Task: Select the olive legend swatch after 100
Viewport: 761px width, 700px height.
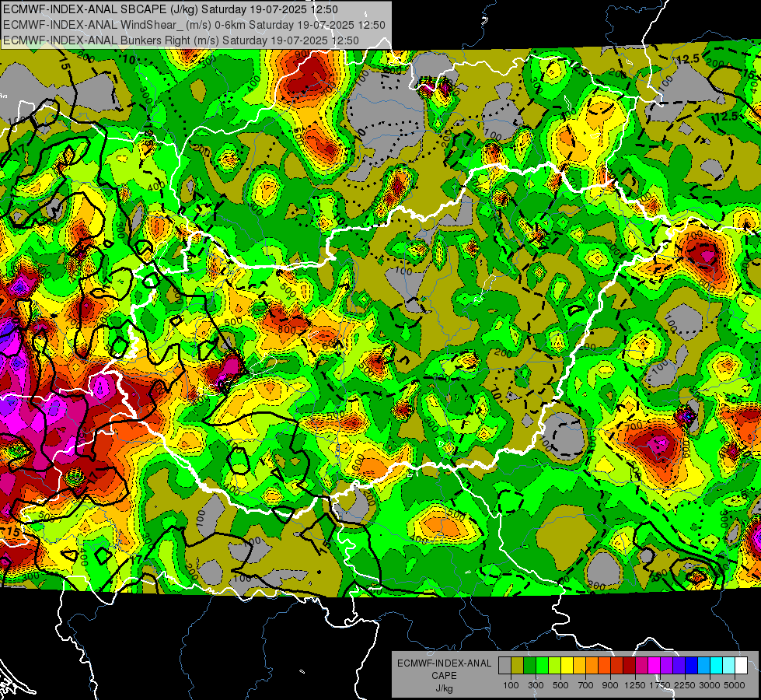Action: point(517,666)
